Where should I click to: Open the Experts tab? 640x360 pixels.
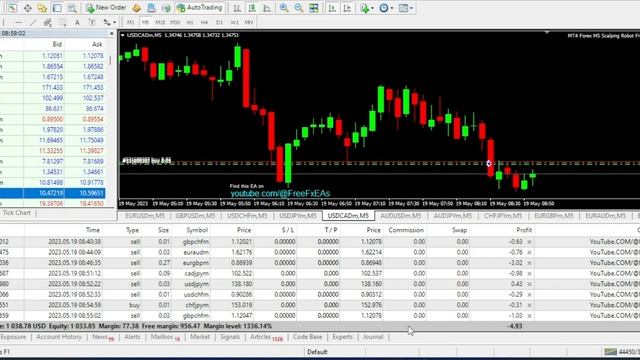[x=342, y=337]
